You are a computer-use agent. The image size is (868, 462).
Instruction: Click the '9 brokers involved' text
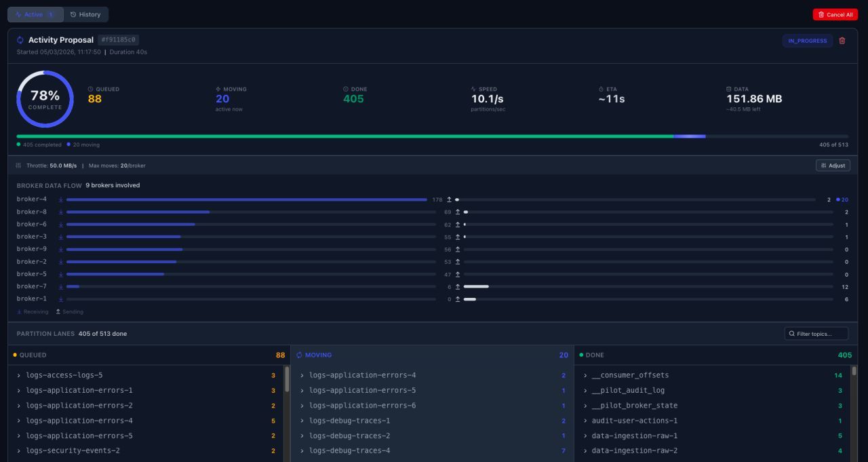[113, 185]
